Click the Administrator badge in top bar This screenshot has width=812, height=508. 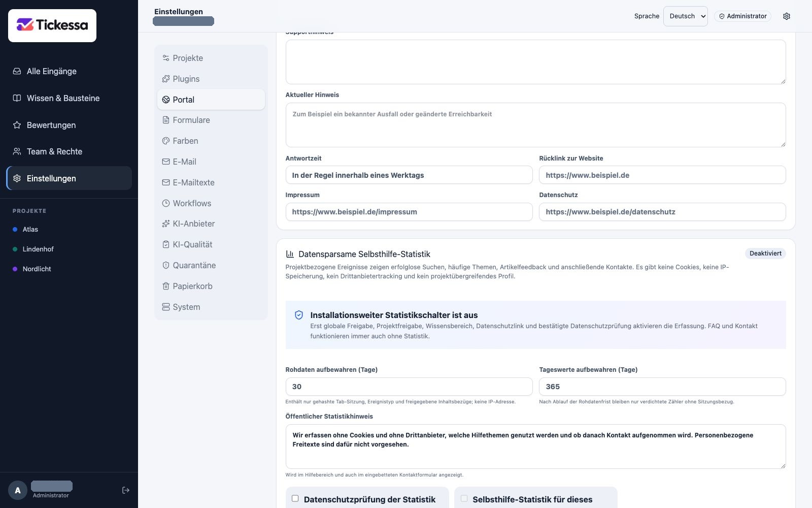click(x=742, y=16)
